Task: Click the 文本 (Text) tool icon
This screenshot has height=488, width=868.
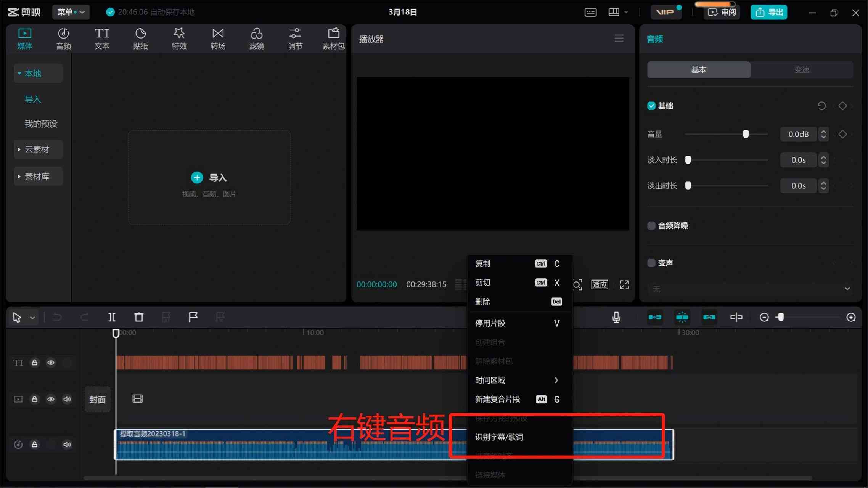Action: point(102,37)
